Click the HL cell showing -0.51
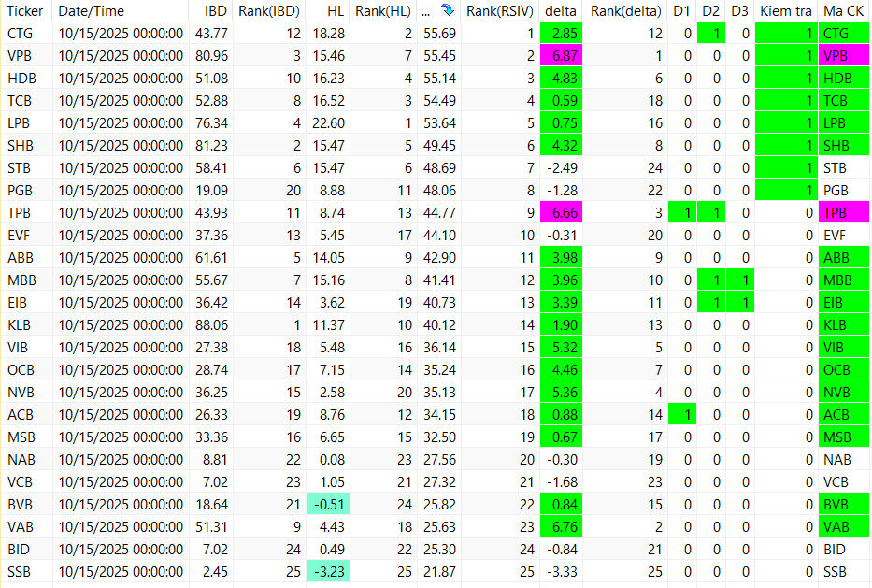Screen dimensions: 872x588 (x=328, y=505)
